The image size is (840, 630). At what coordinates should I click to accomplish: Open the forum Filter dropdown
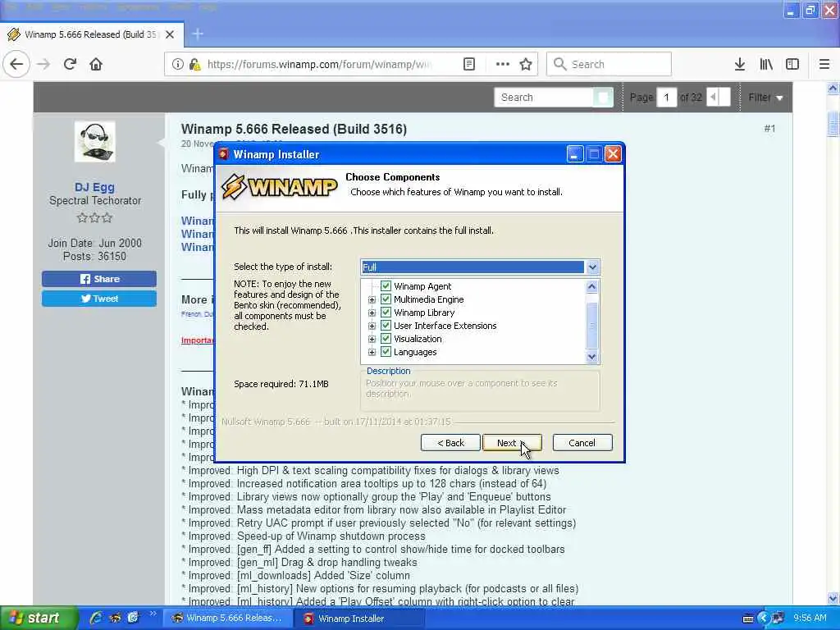(x=765, y=98)
